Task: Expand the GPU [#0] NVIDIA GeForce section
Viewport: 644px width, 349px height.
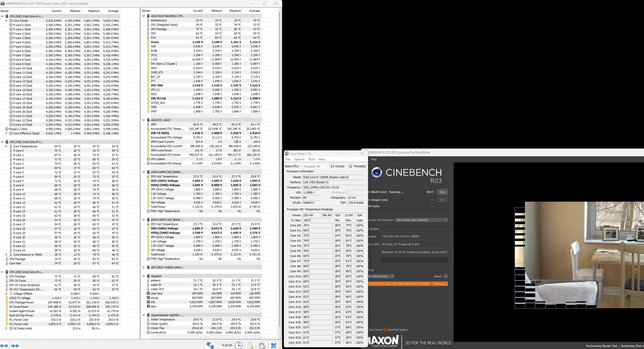Action: [143, 267]
